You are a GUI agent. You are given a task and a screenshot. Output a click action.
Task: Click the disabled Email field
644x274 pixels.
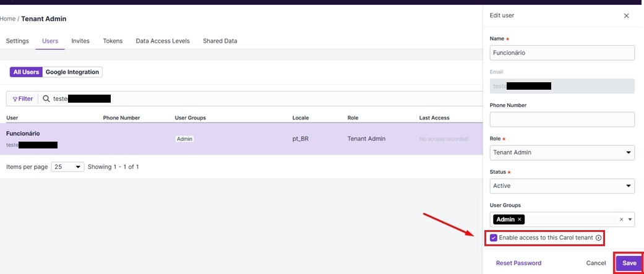[562, 86]
